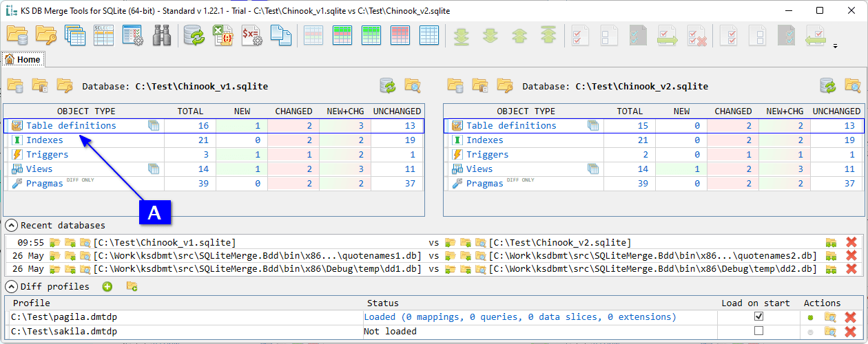Open both databases for the 09:55 entry
Viewport: 868px width, 344px height.
pyautogui.click(x=831, y=242)
